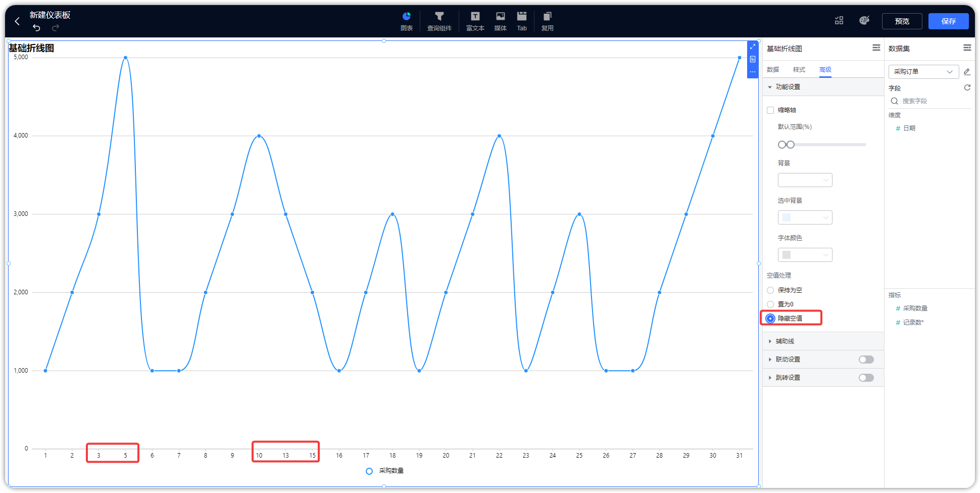Redo the last dashboard change
Viewport: 980px width, 493px height.
pos(56,28)
